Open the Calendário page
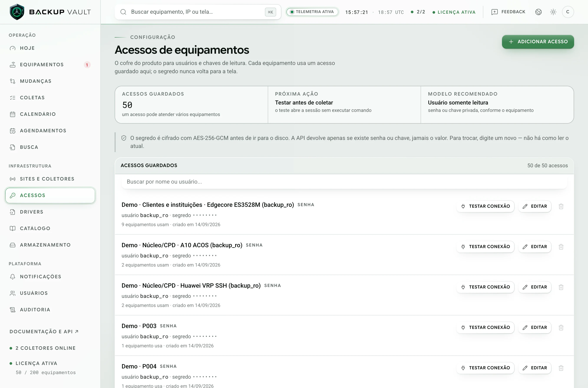The height and width of the screenshot is (388, 588). 50,114
